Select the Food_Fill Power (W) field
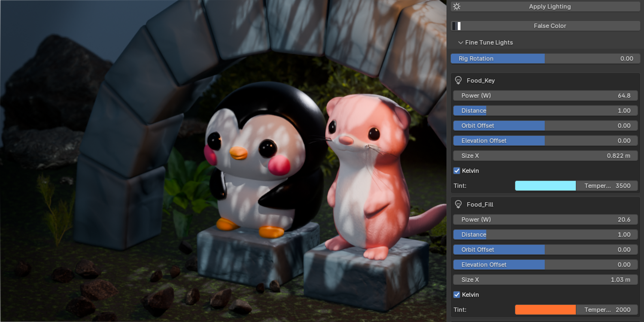Viewport: 644px width, 322px height. (545, 219)
